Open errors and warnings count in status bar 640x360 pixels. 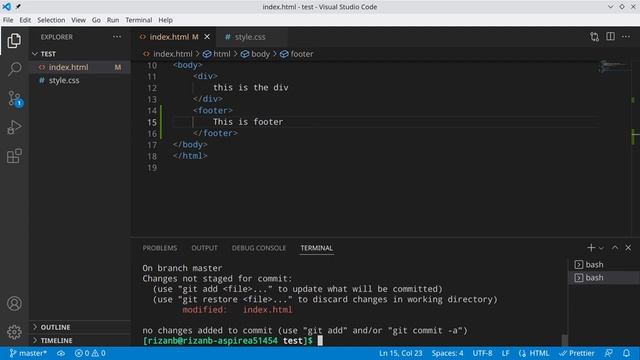click(x=90, y=353)
